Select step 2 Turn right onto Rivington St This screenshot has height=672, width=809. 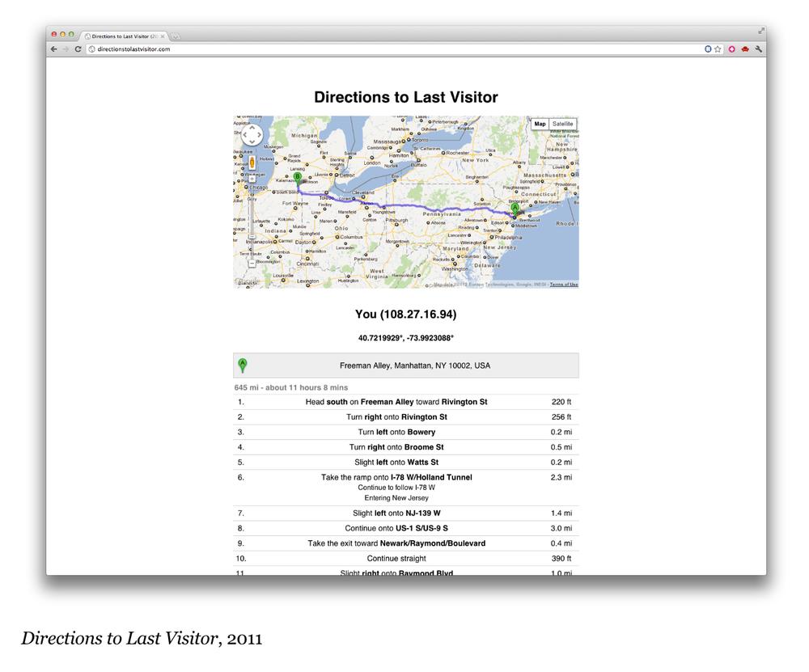[x=406, y=416]
